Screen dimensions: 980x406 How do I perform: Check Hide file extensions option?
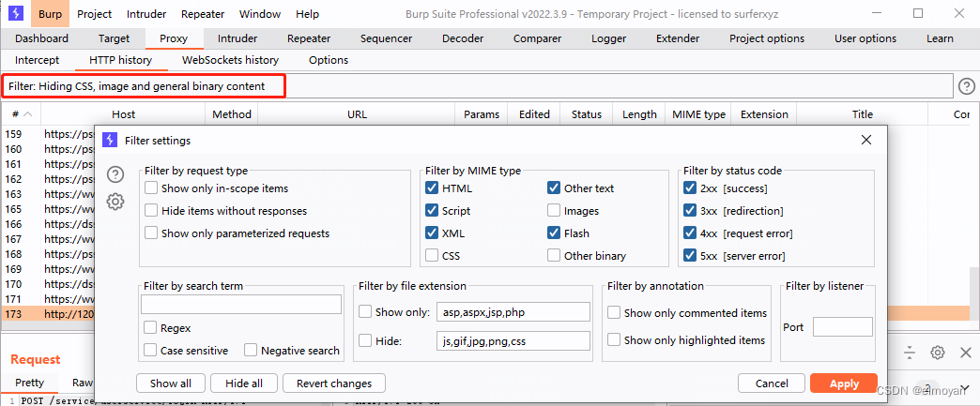365,341
